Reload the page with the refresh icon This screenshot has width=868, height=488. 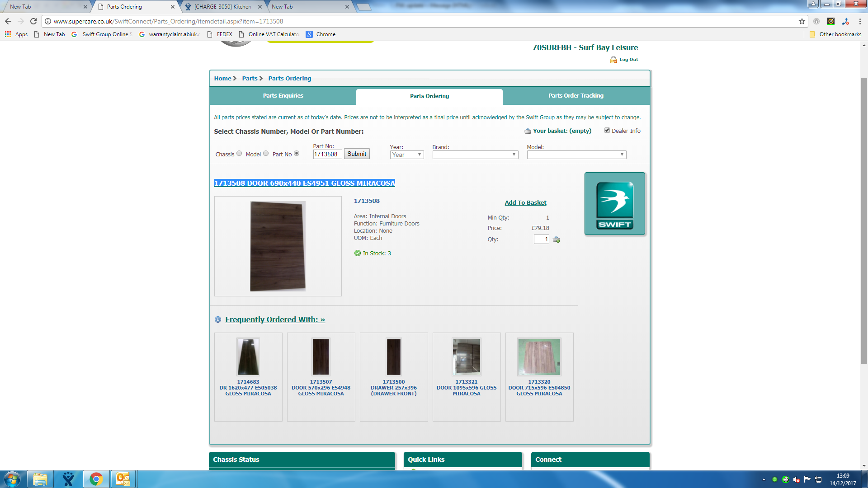pyautogui.click(x=33, y=21)
